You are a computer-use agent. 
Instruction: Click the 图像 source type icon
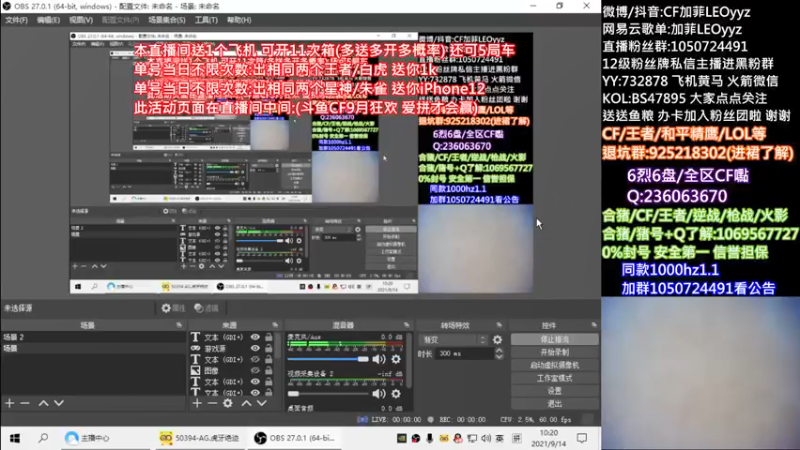click(195, 370)
